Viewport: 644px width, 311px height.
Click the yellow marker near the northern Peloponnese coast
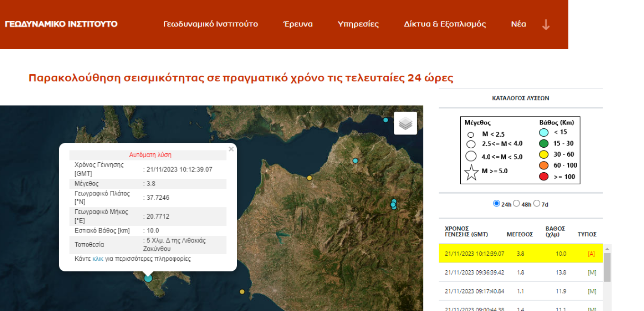[310, 178]
